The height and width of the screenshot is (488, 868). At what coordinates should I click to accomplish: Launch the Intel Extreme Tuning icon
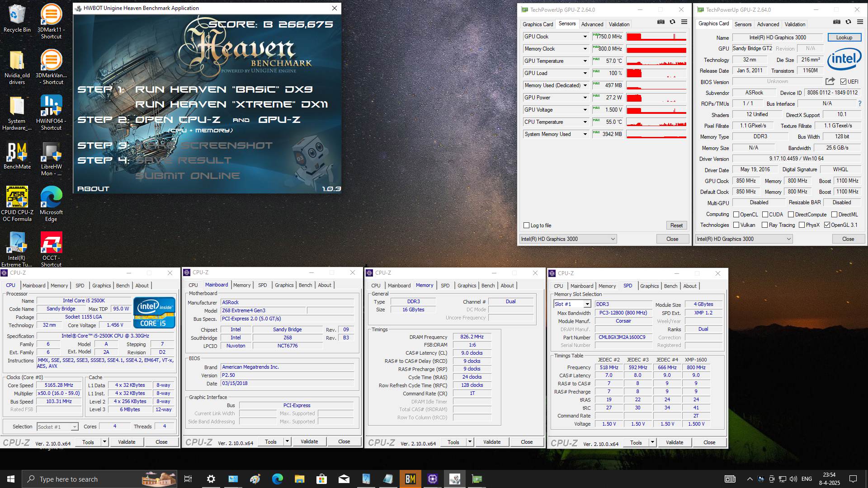coord(17,249)
